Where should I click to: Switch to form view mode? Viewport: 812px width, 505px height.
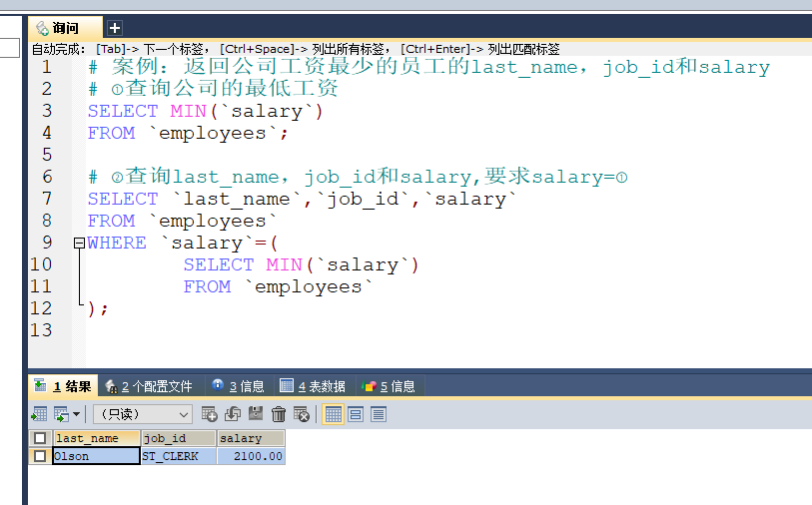tap(356, 414)
